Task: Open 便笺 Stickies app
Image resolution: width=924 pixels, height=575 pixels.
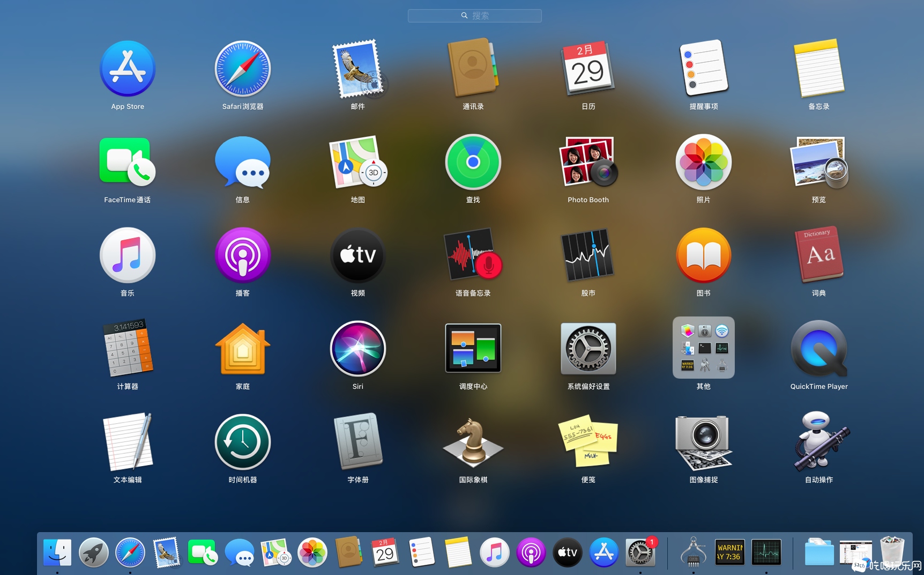Action: tap(588, 440)
